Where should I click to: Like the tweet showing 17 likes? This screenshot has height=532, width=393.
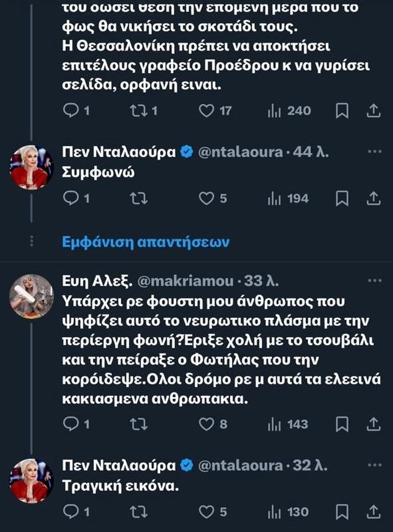[207, 111]
